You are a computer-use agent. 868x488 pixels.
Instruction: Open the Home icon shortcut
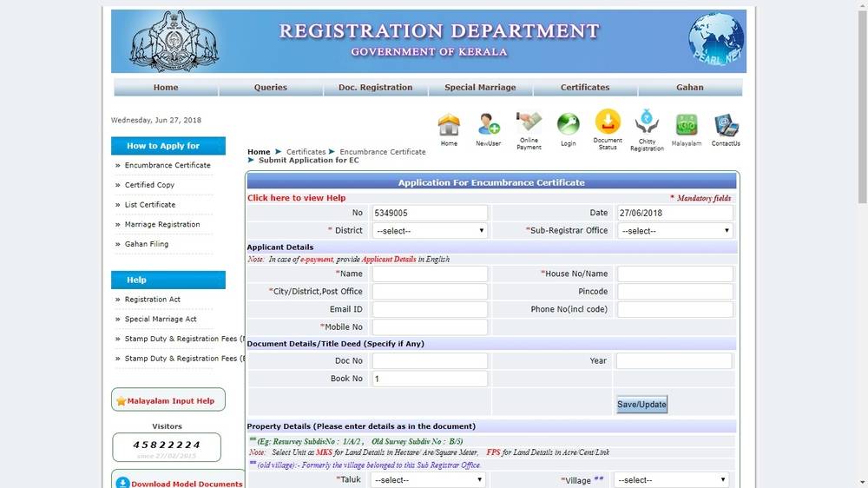tap(449, 125)
